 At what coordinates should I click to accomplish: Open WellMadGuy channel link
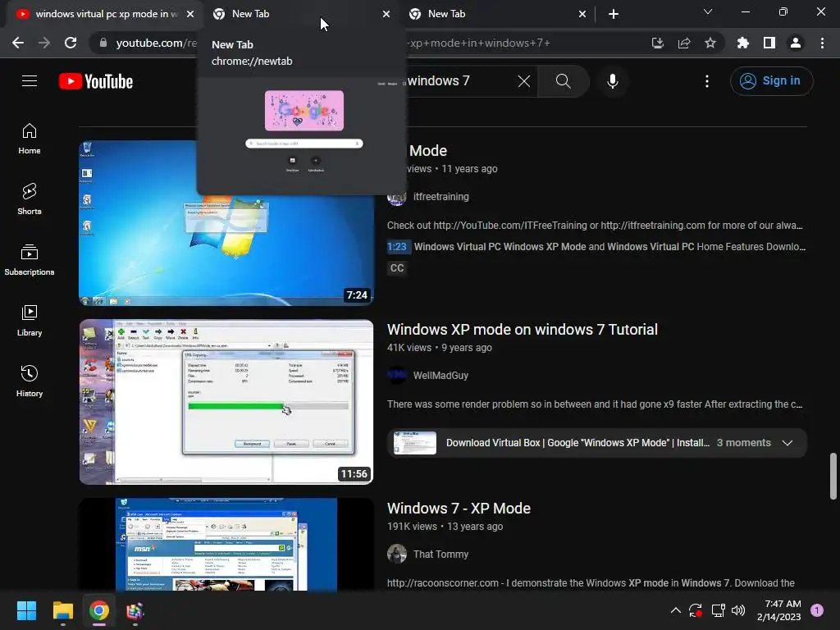[x=441, y=376]
